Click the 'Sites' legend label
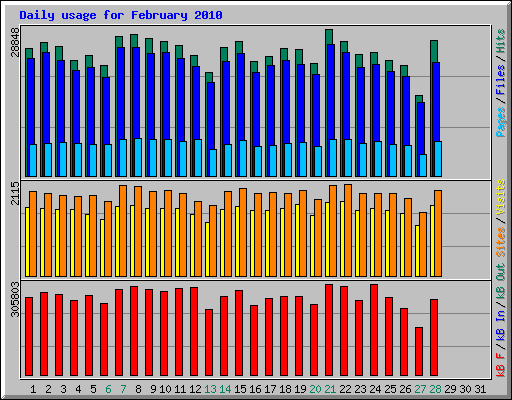The height and width of the screenshot is (400, 512). pos(501,242)
